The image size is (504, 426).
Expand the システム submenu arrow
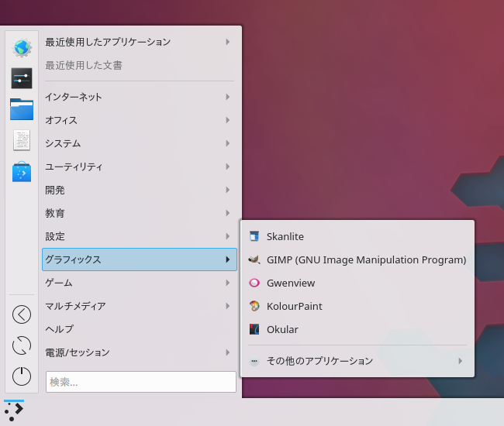(x=227, y=143)
